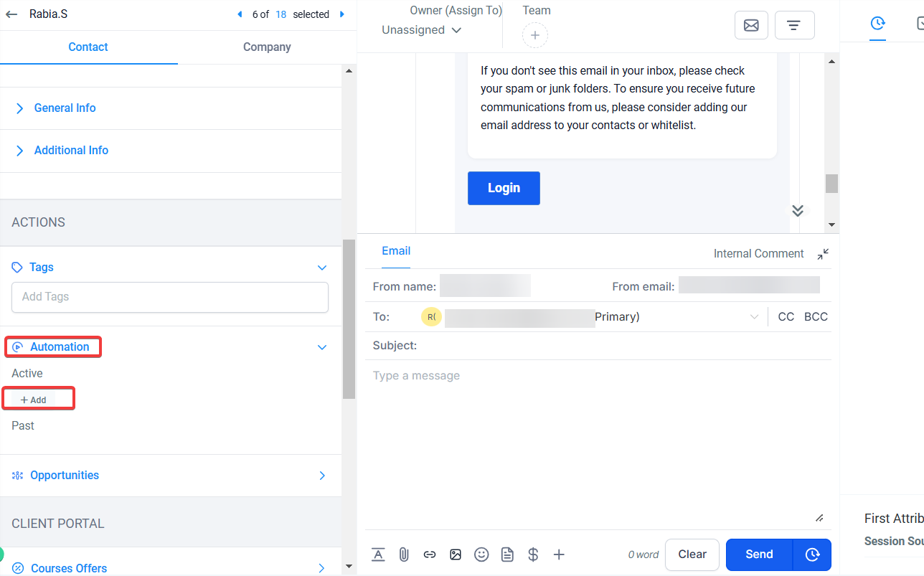Switch to Internal Comment
This screenshot has height=576, width=924.
(x=758, y=254)
